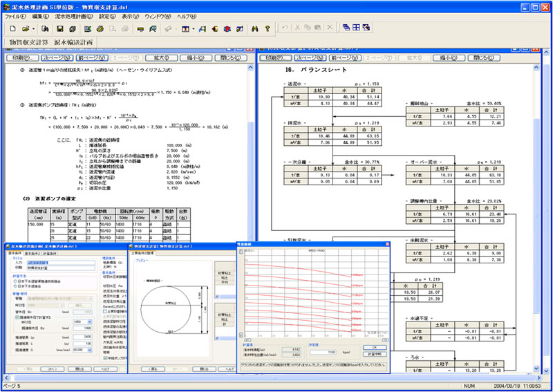Click the Save floppy disk icon

point(60,29)
